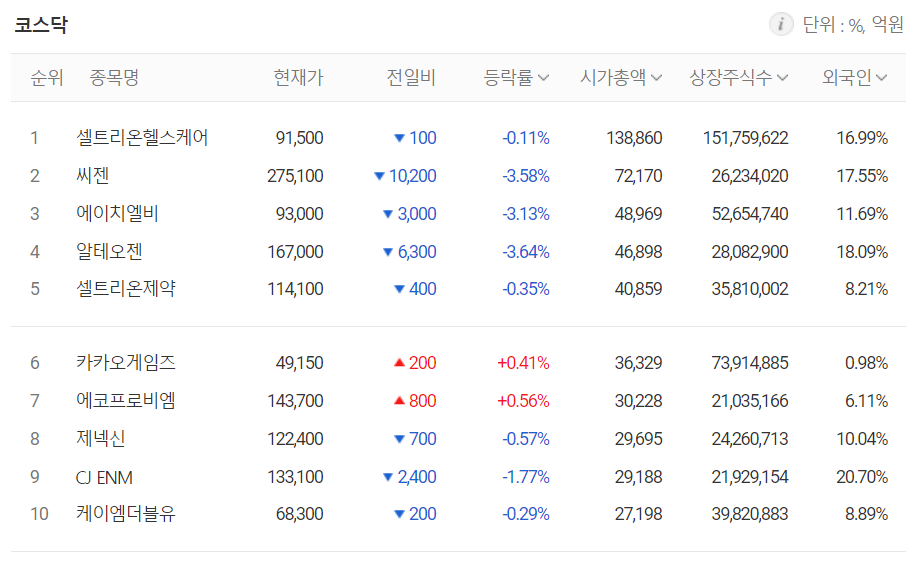Click current price 91,500
This screenshot has width=917, height=567.
point(299,138)
